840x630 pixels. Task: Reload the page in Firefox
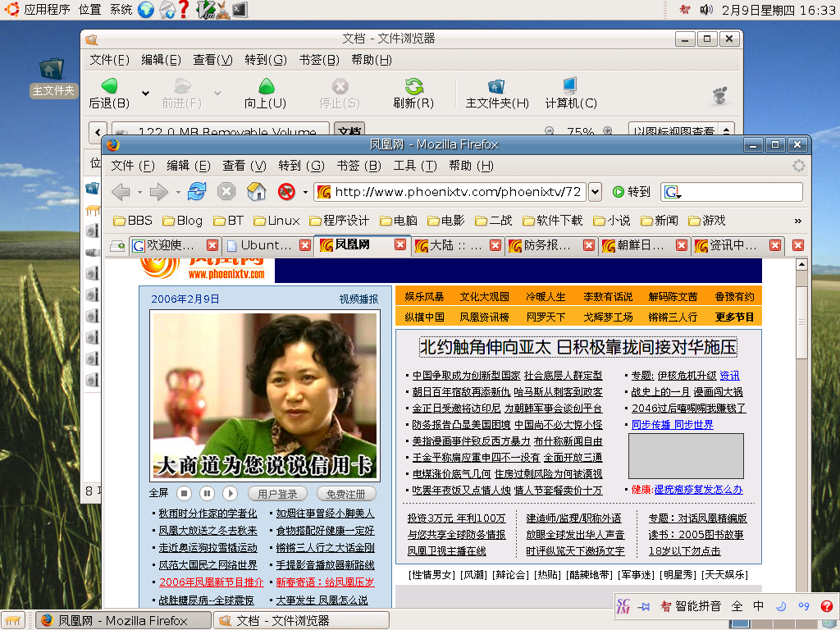(197, 192)
